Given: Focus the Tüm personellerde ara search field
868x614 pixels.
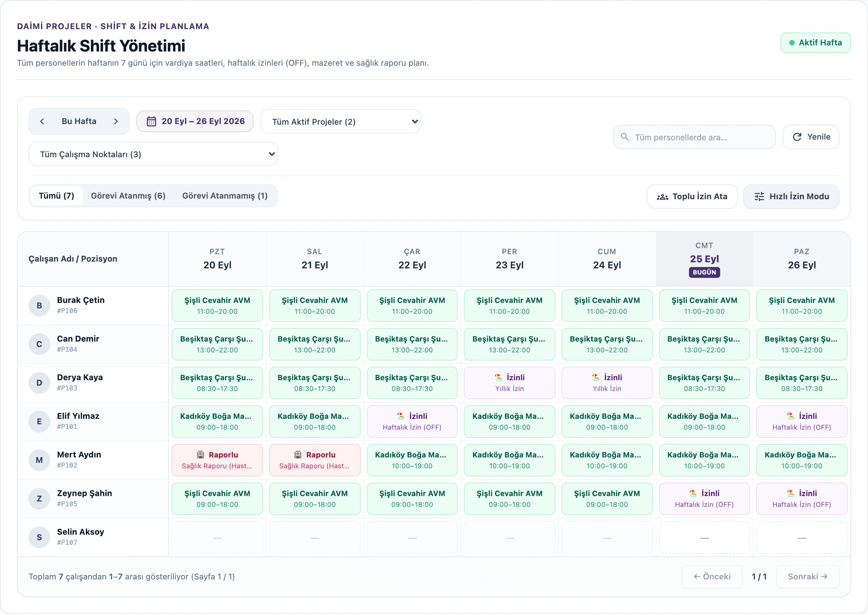Looking at the screenshot, I should coord(694,137).
